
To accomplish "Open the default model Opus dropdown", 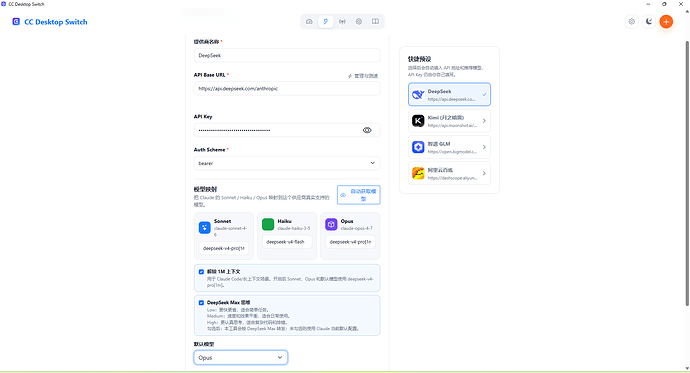I will (241, 358).
